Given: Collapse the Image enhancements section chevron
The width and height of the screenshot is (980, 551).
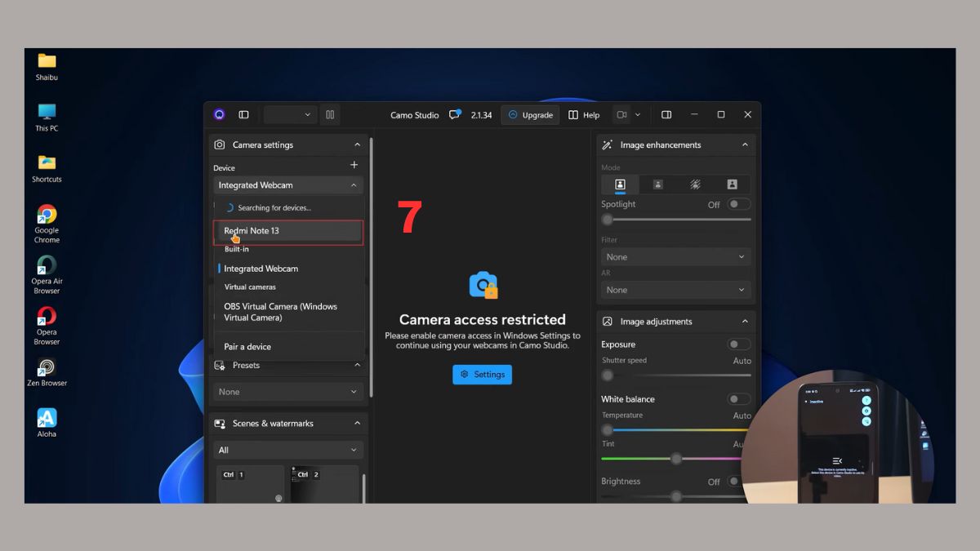Looking at the screenshot, I should 745,144.
